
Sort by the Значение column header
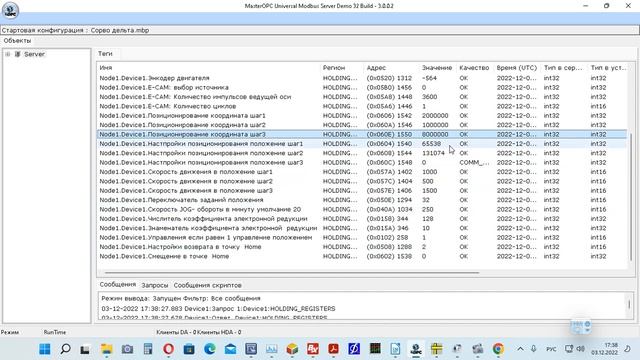point(437,68)
